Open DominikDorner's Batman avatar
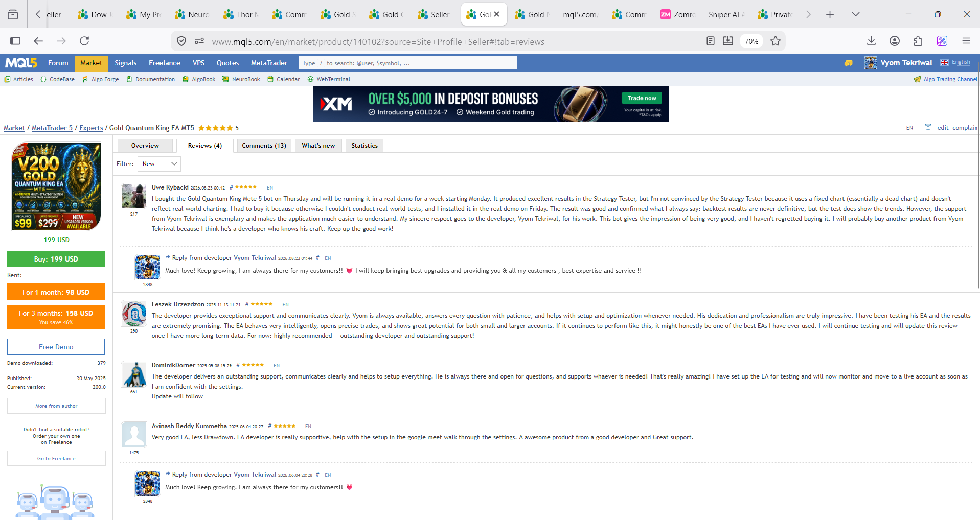The width and height of the screenshot is (980, 520). tap(134, 374)
